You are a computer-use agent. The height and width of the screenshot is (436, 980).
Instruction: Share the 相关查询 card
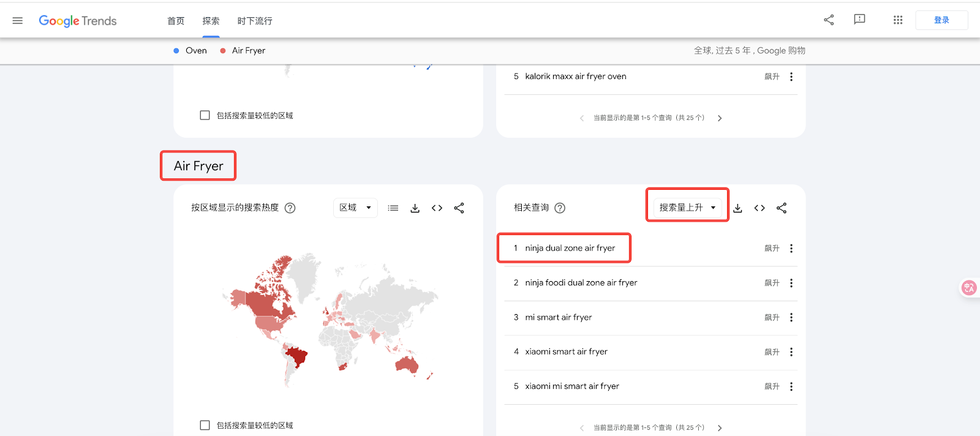782,208
